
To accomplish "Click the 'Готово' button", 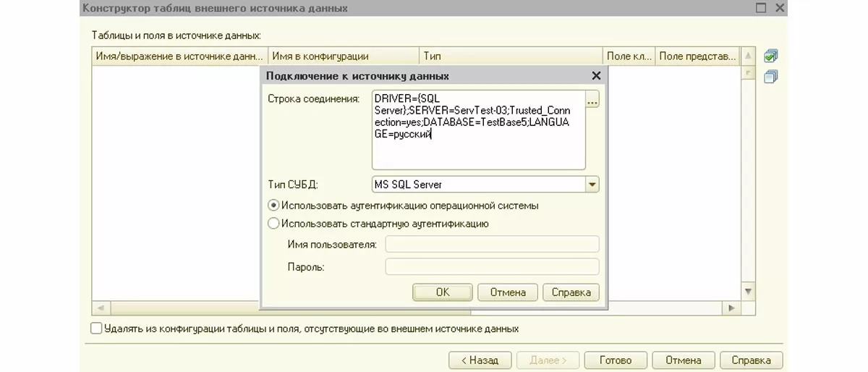I will tap(615, 360).
